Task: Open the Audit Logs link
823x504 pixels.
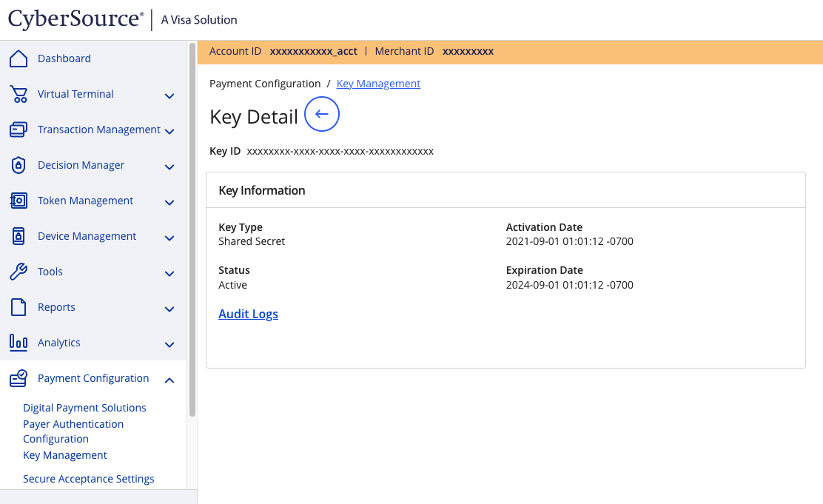Action: (x=248, y=313)
